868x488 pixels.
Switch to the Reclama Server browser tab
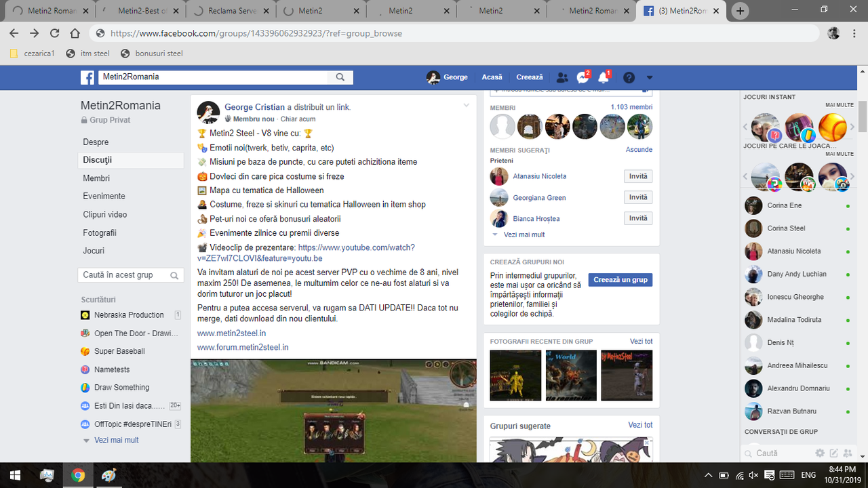(x=230, y=11)
